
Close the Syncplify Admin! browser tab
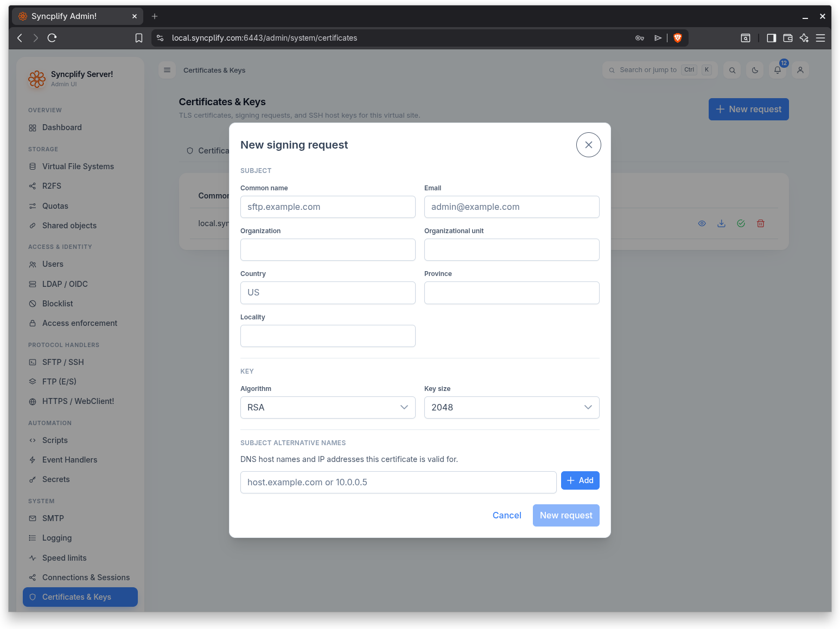[135, 16]
